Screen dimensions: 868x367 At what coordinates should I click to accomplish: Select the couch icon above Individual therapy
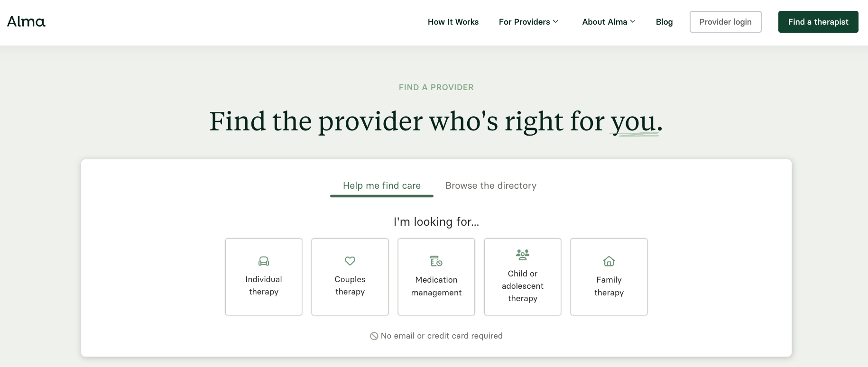[x=264, y=261]
